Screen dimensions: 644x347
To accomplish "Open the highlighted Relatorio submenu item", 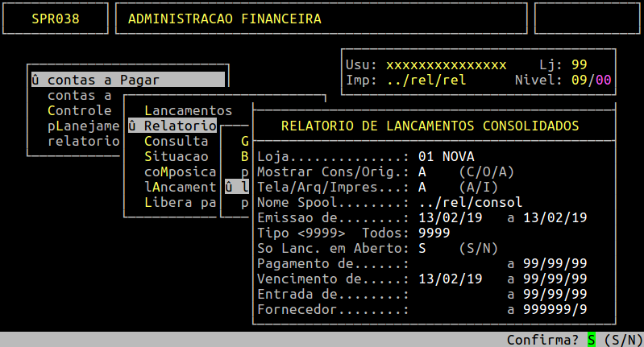I will point(172,126).
